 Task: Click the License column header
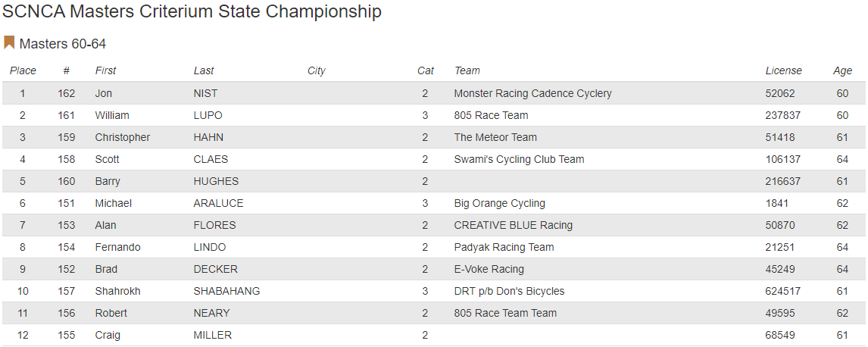(783, 70)
